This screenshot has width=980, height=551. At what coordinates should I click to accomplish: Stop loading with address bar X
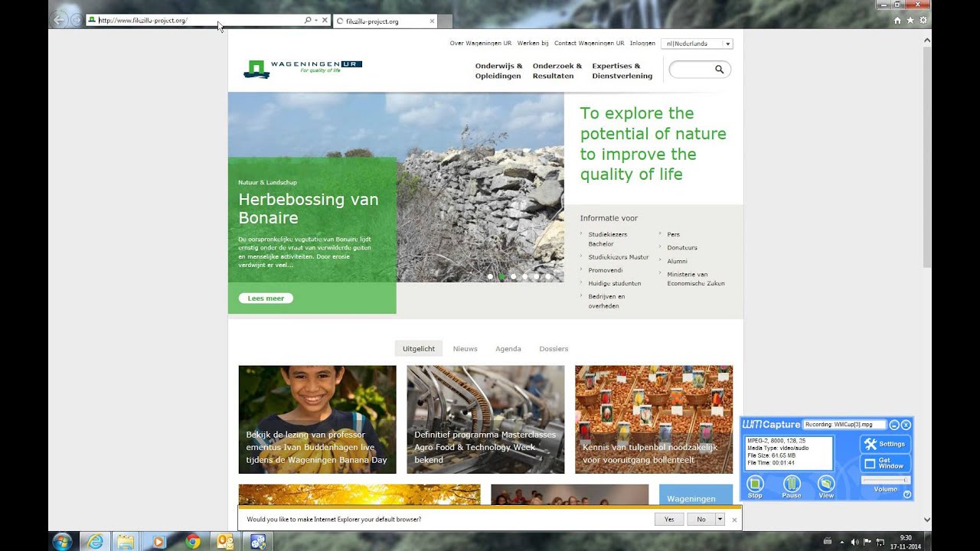[325, 21]
